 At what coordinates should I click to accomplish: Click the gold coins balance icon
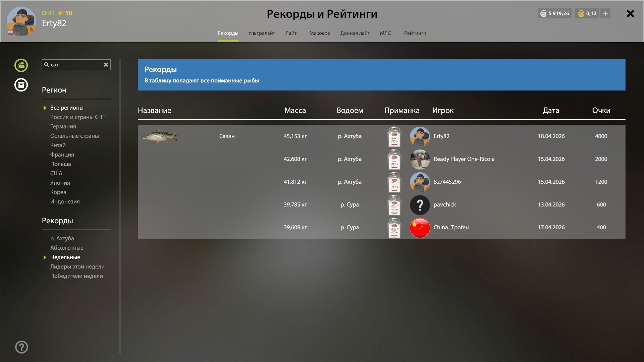[x=581, y=13]
